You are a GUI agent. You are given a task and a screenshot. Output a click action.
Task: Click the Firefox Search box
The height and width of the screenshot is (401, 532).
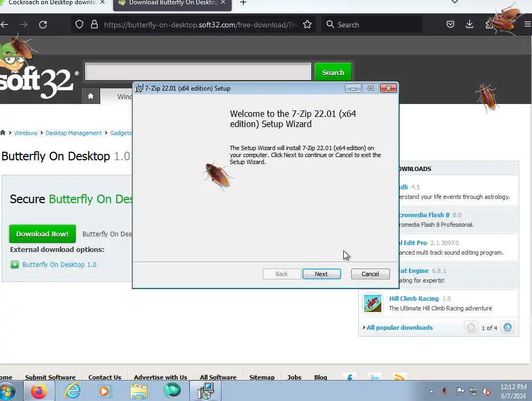pyautogui.click(x=372, y=25)
